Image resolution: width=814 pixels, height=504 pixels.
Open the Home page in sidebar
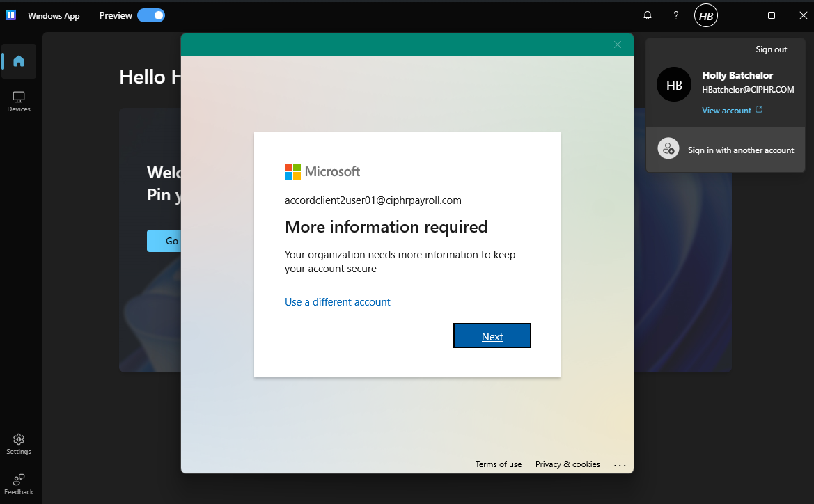pos(19,61)
